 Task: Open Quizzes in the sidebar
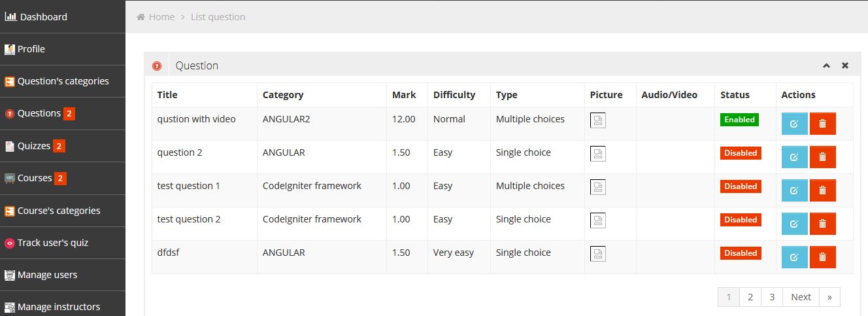tap(34, 146)
